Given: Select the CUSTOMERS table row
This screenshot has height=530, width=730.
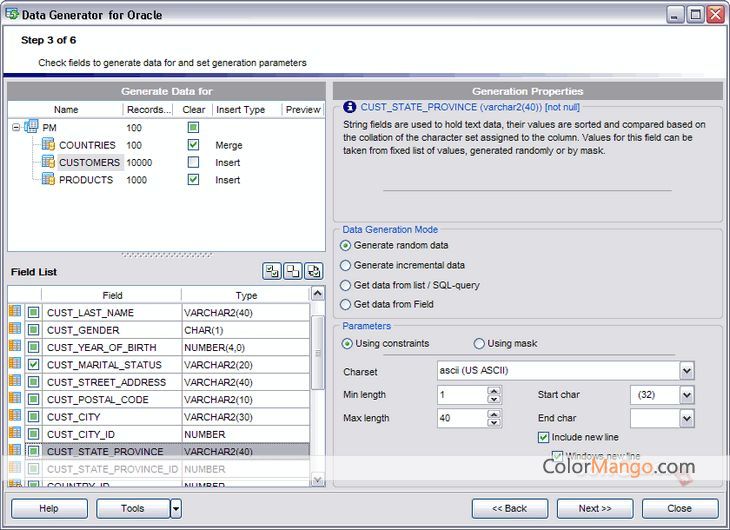Looking at the screenshot, I should coord(166,163).
